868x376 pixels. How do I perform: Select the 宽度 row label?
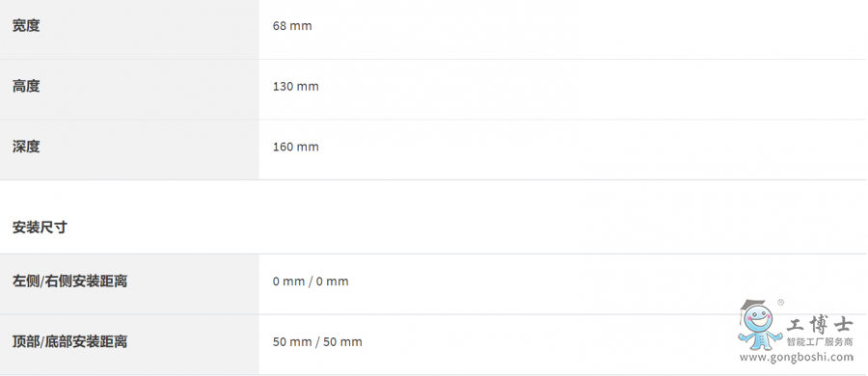[x=26, y=25]
